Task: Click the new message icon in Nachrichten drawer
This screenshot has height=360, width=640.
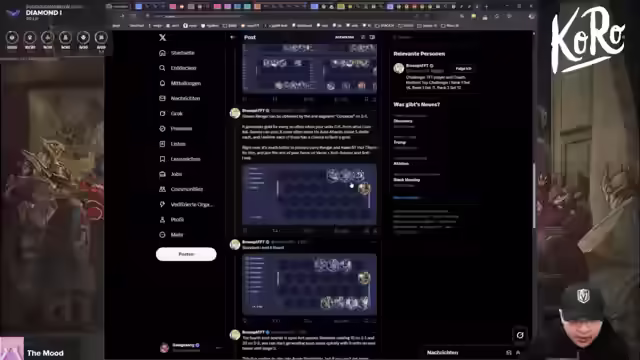Action: pos(509,352)
